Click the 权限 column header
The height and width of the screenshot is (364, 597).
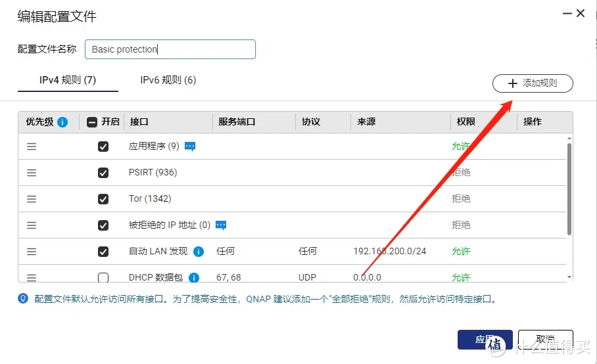coord(466,122)
